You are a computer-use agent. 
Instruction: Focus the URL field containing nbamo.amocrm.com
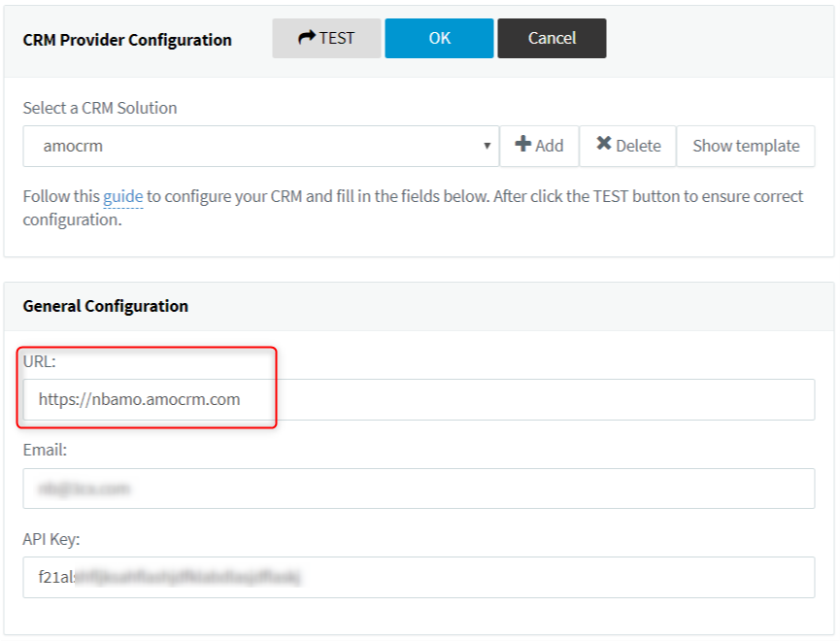click(418, 399)
